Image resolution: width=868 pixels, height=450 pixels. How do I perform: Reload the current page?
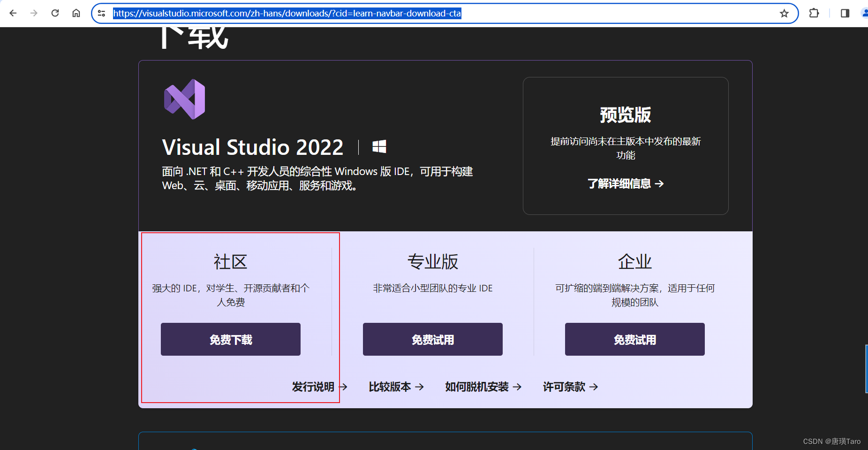click(55, 13)
